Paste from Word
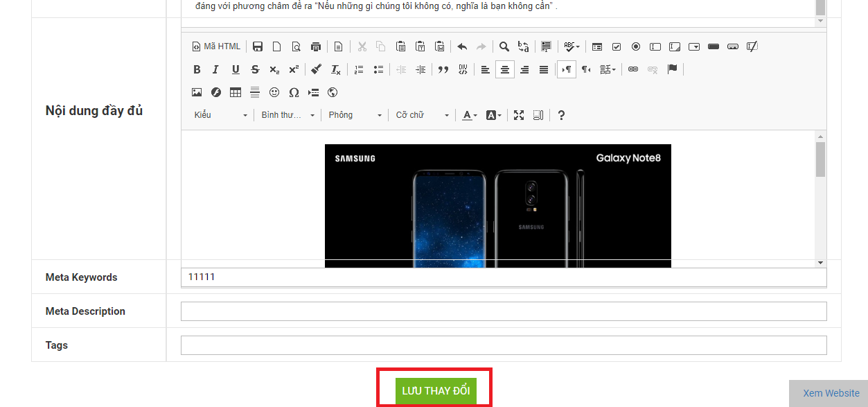Screen dimensions: 868x407 pyautogui.click(x=439, y=46)
